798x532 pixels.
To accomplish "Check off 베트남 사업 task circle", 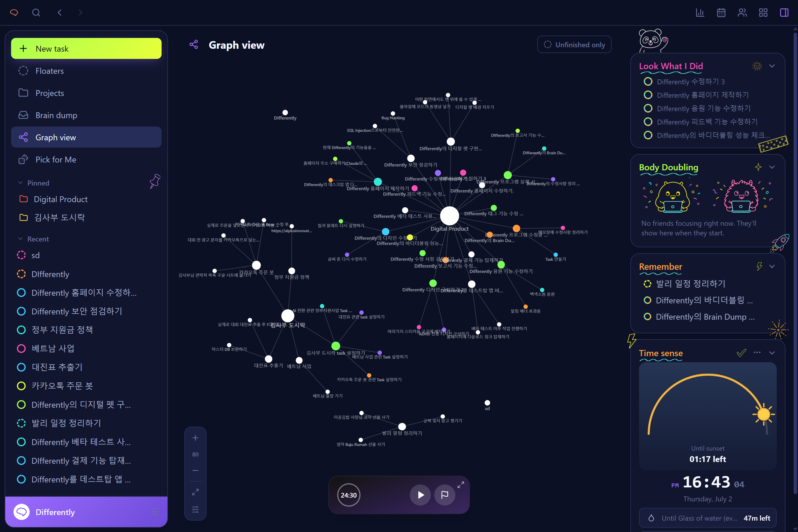I will click(21, 349).
